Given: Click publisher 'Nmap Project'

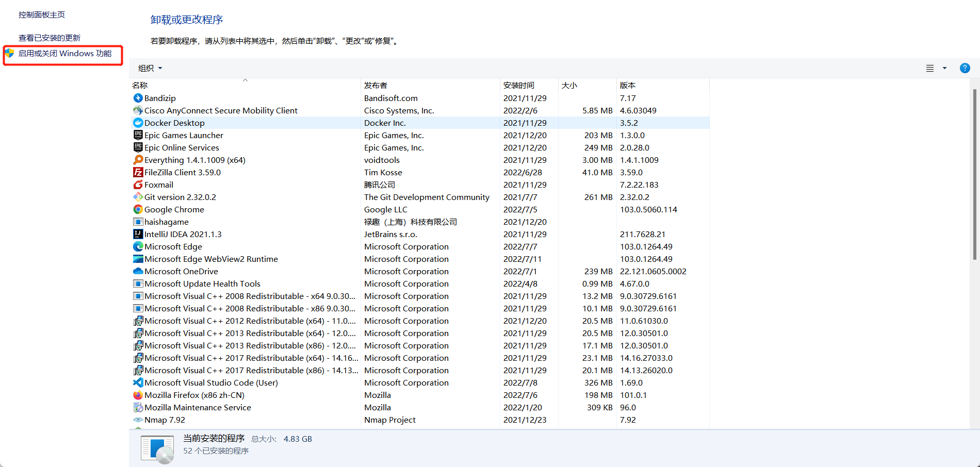Looking at the screenshot, I should pyautogui.click(x=390, y=420).
